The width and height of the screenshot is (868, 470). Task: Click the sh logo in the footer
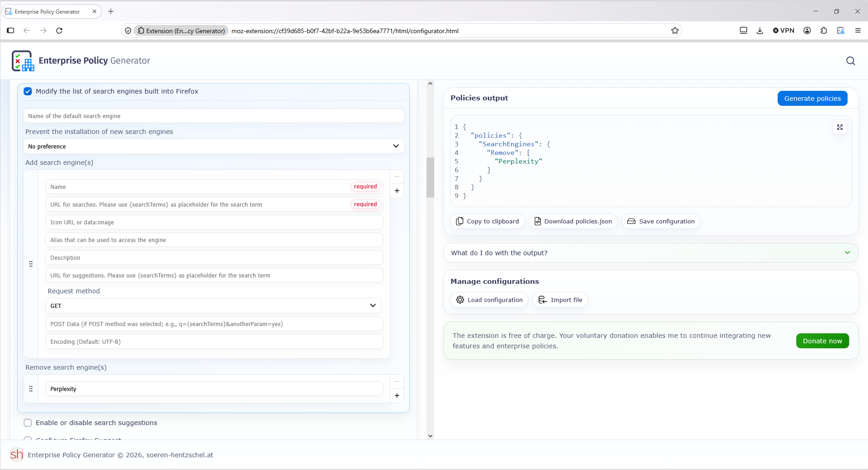(17, 455)
